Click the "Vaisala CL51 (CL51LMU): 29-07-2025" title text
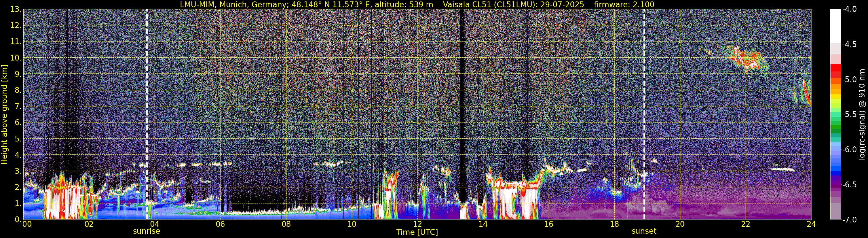This screenshot has width=868, height=238. tap(514, 5)
